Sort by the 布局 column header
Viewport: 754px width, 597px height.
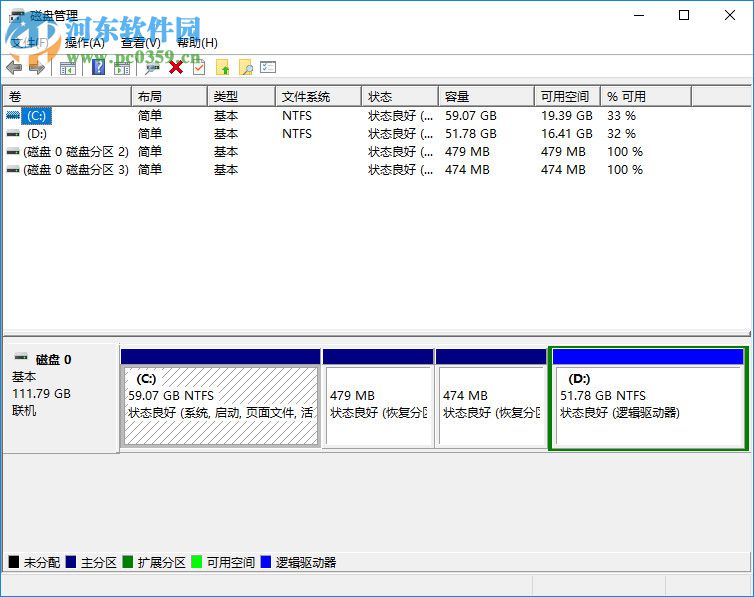coord(169,97)
